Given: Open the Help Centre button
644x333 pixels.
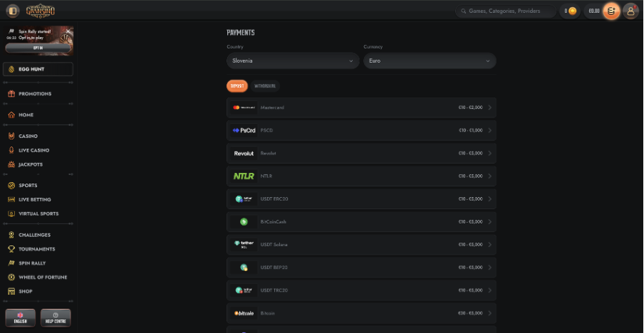Looking at the screenshot, I should click(56, 318).
